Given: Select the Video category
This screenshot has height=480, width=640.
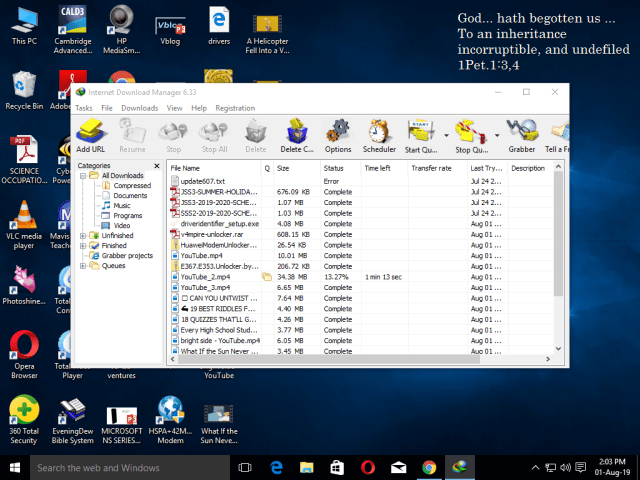Looking at the screenshot, I should (122, 225).
